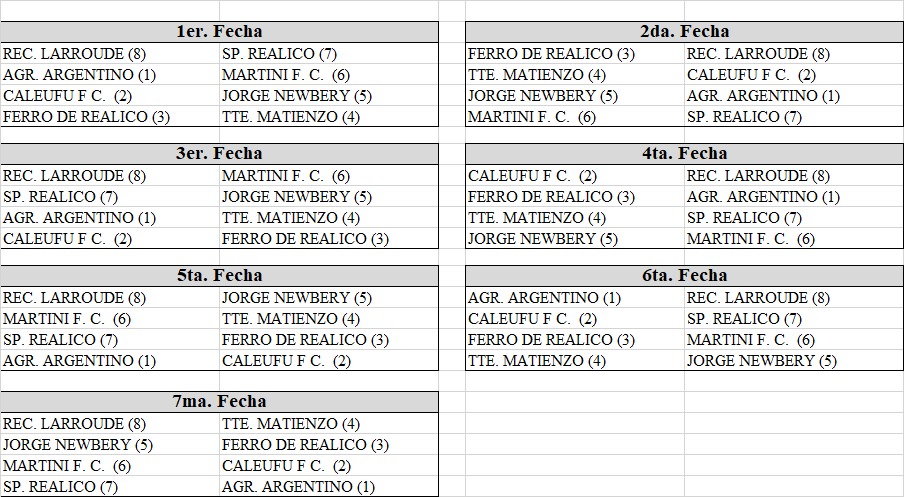Screen dimensions: 904x497
Task: Select the '5ta. Fecha' header cell
Action: 219,276
